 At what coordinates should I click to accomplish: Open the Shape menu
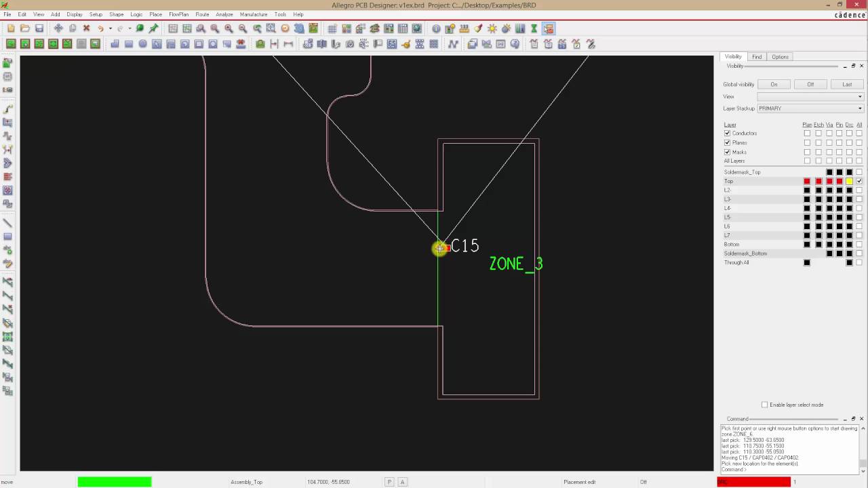117,14
